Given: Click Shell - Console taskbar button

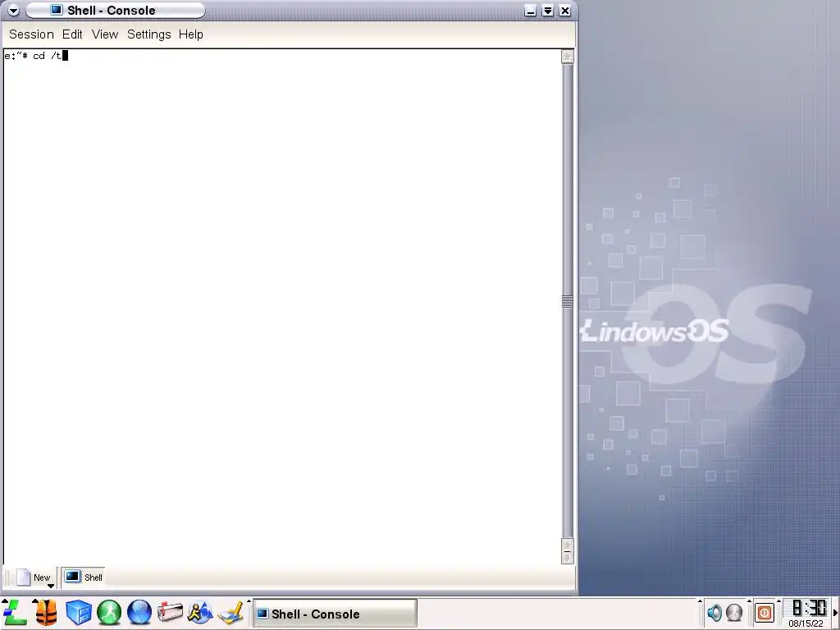Looking at the screenshot, I should [x=335, y=614].
